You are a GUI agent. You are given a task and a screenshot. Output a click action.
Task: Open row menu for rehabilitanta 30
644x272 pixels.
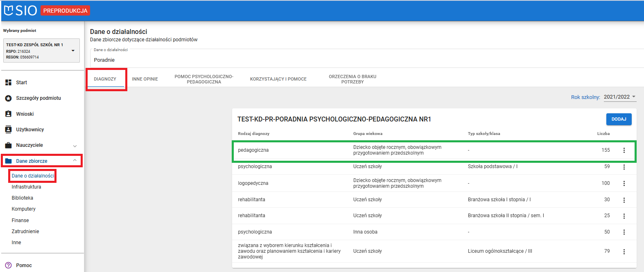(x=624, y=200)
